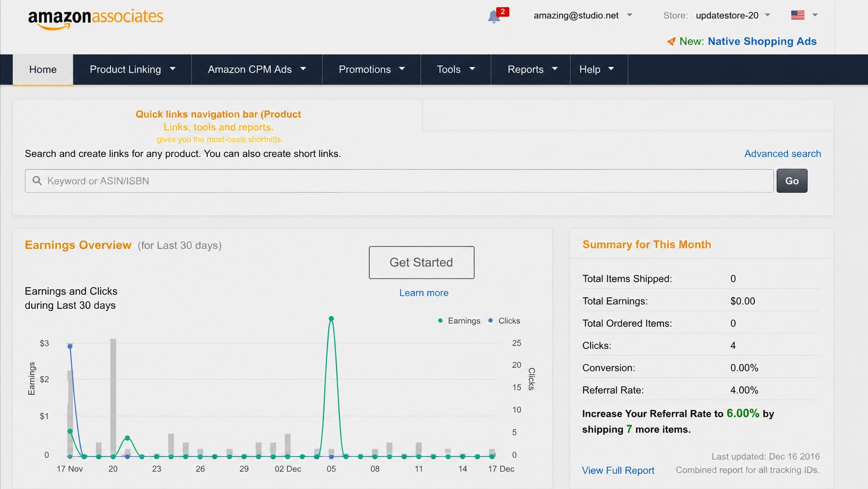Click the earnings peak point at 05 Dec
Screen dimensions: 868x489
coord(331,319)
